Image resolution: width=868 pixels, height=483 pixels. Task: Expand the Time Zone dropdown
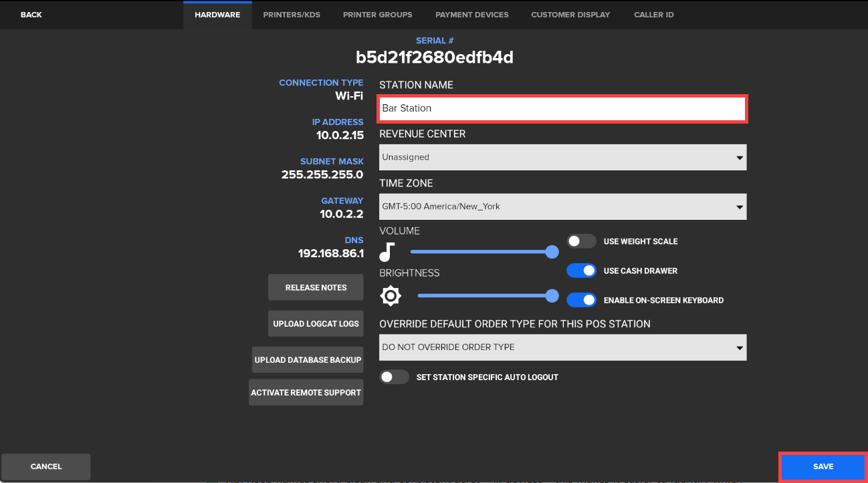562,207
